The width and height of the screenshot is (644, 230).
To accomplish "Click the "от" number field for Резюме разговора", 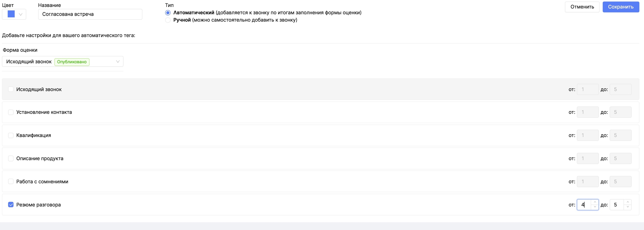I will pos(584,205).
